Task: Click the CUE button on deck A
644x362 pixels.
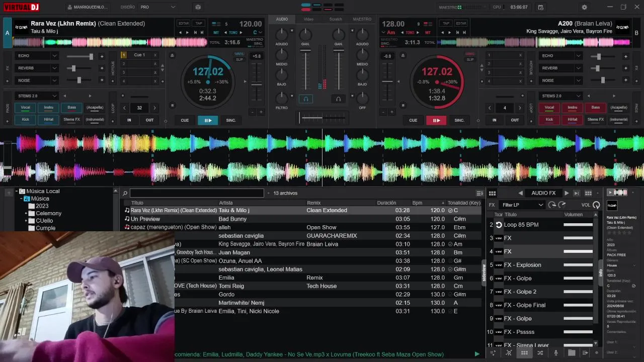Action: pyautogui.click(x=185, y=120)
